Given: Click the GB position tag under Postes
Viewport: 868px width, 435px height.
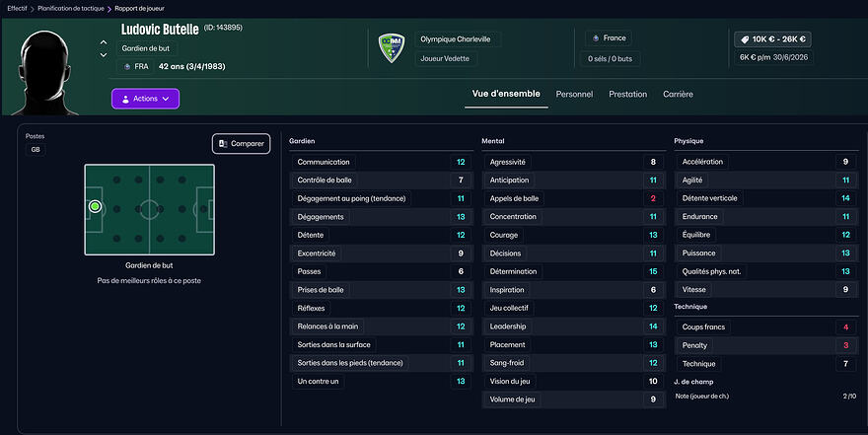Looking at the screenshot, I should 36,150.
